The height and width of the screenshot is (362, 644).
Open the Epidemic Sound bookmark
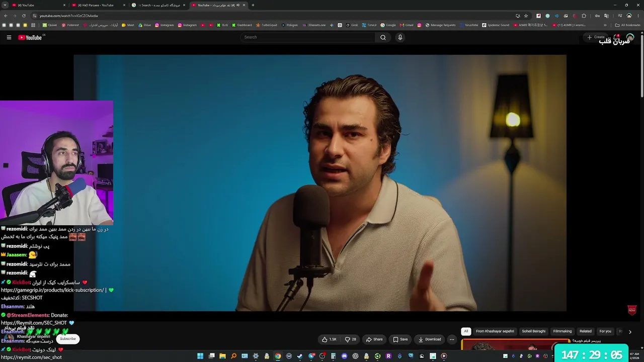496,25
